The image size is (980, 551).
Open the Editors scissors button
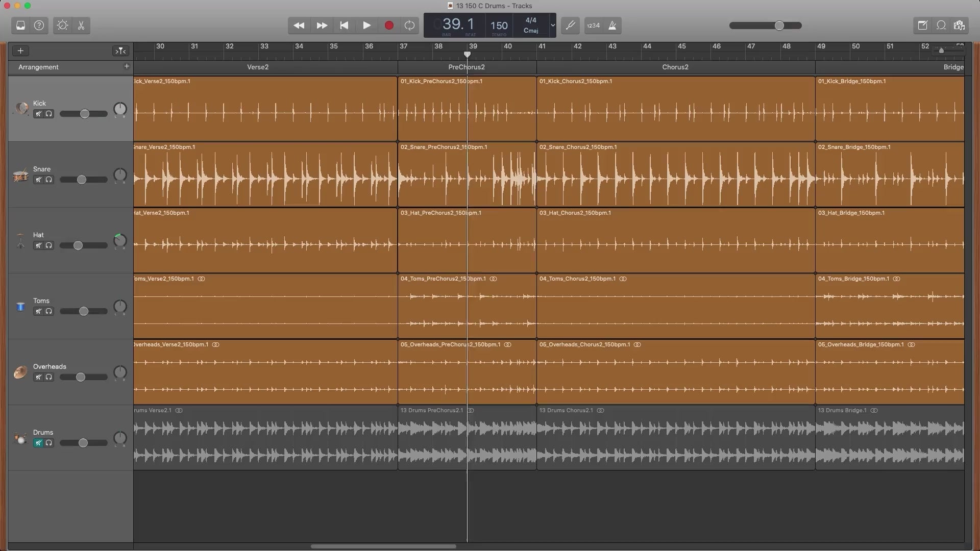pos(81,26)
